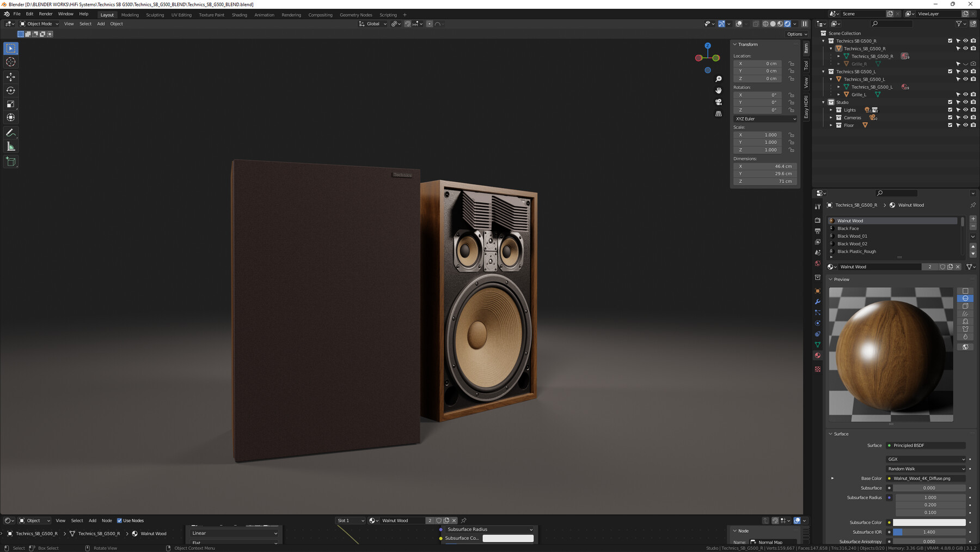Open the XYZ Euler rotation mode dropdown
The width and height of the screenshot is (980, 552).
tap(765, 119)
